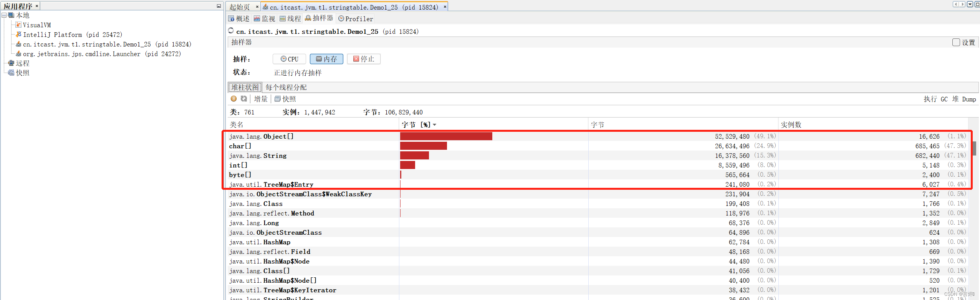Viewport: 980px width, 300px height.
Task: Sort by 字节 [%] column dropdown arrow
Action: [434, 124]
